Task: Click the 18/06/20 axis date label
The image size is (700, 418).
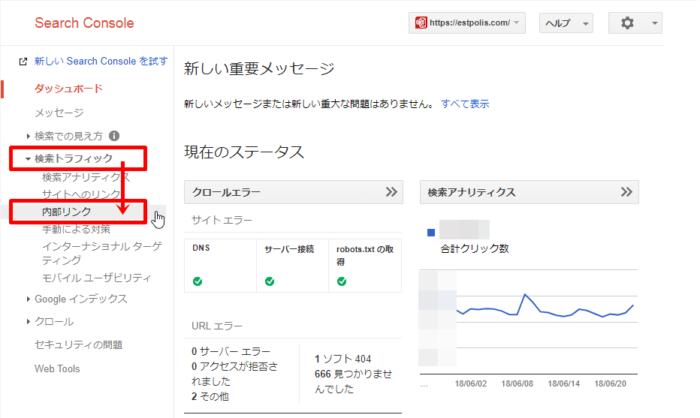Action: 610,384
